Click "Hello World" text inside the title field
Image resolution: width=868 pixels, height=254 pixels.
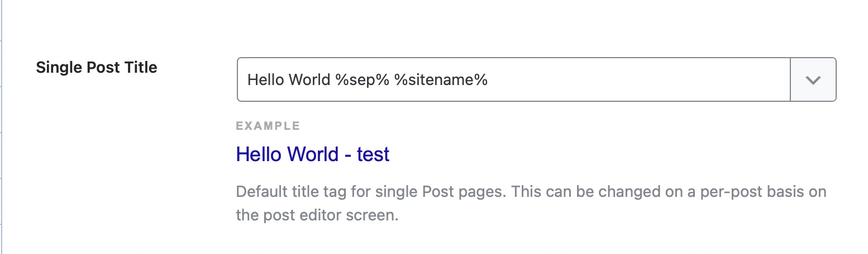pyautogui.click(x=288, y=80)
